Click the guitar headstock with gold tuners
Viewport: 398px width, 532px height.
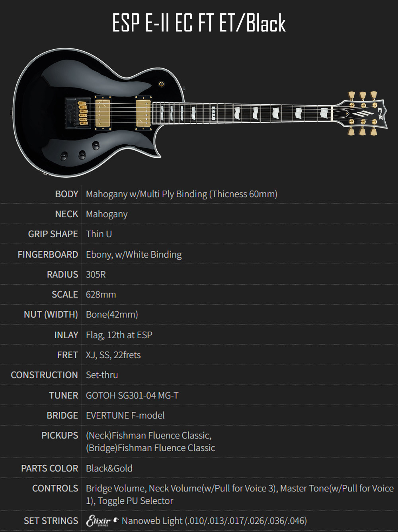(361, 113)
